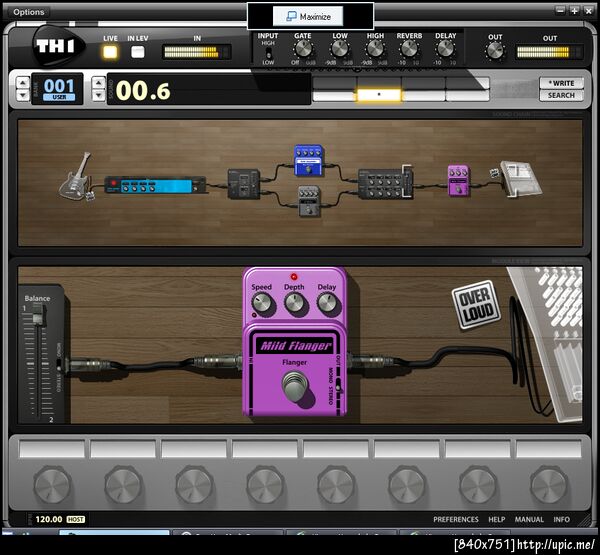
Task: Click the last macro knob
Action: click(549, 485)
